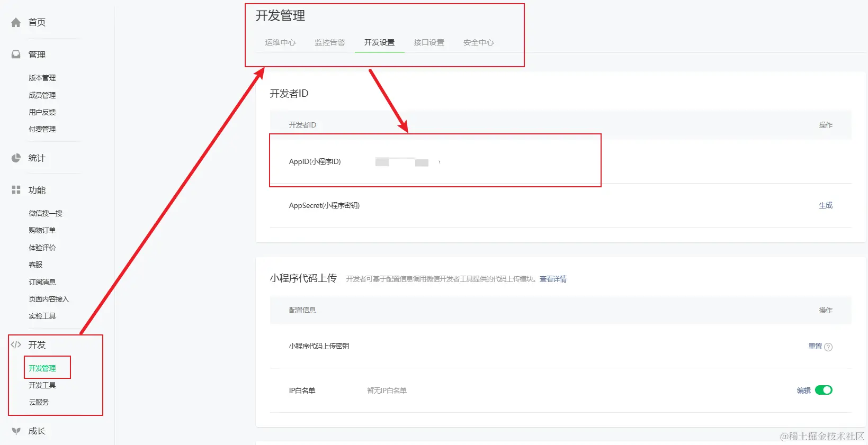Click 重置 for the upload key
Image resolution: width=868 pixels, height=445 pixels.
[x=815, y=346]
